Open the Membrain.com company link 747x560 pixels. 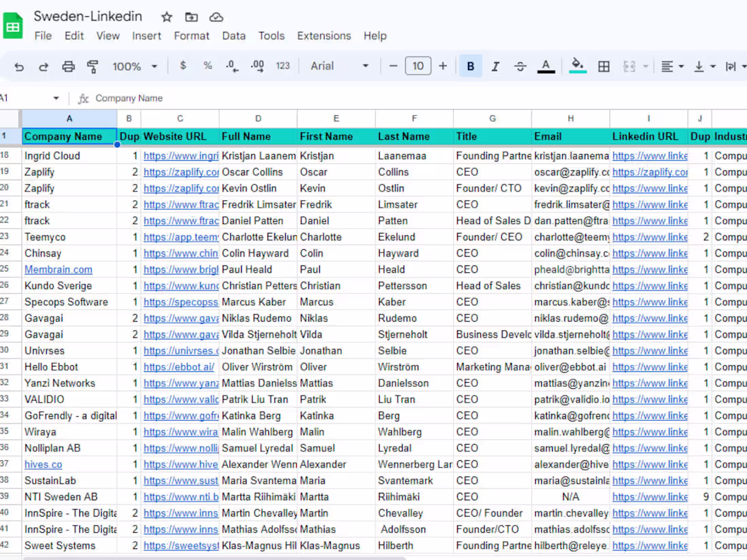coord(58,269)
